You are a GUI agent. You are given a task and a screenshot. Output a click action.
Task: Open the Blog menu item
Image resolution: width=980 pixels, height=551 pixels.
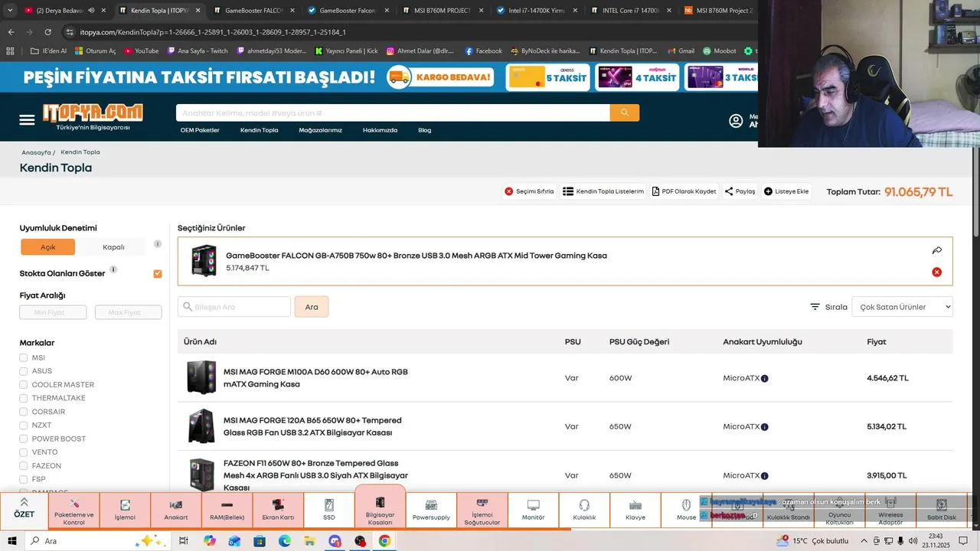[x=424, y=130]
